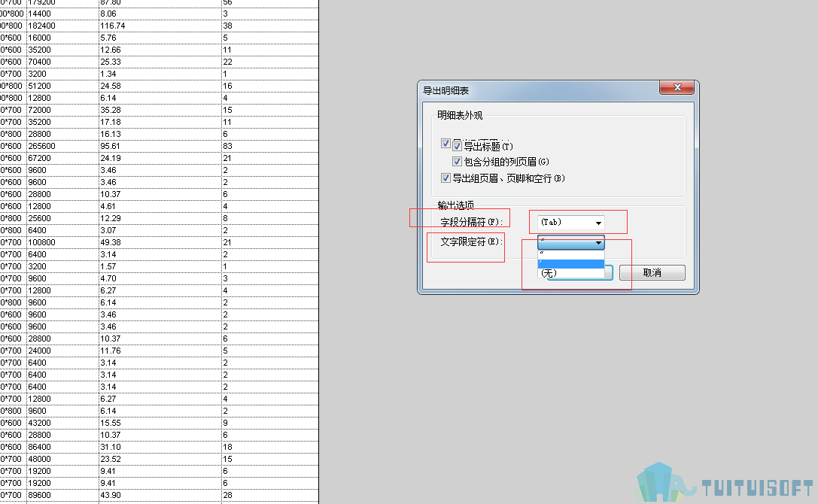This screenshot has height=504, width=818.
Task: Select the cell containing 51200
Action: pos(62,86)
